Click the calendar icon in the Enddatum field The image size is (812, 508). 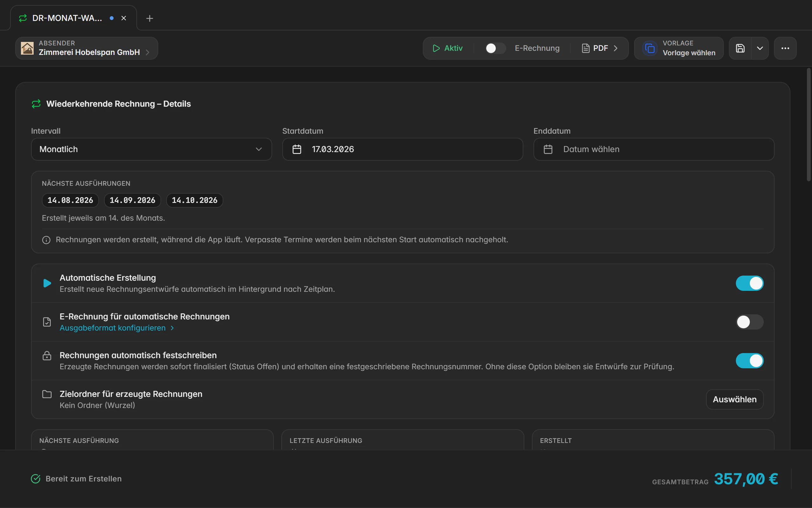(x=548, y=149)
